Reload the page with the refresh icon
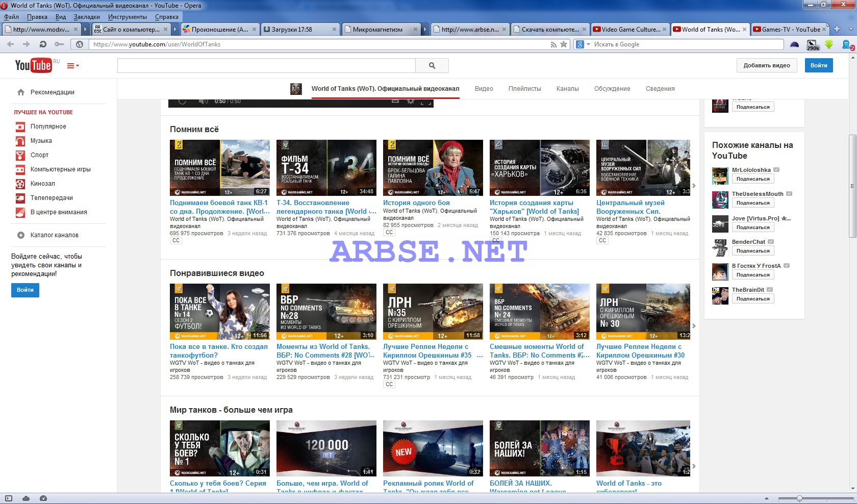 (43, 44)
